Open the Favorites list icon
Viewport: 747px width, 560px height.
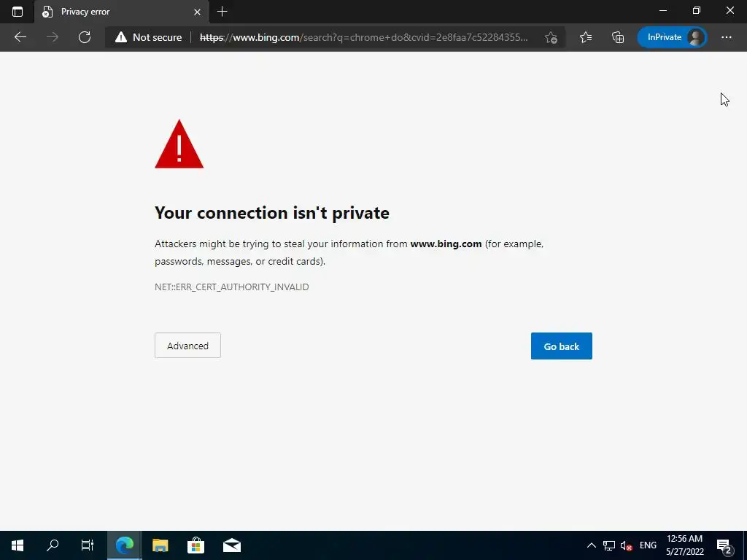point(586,37)
